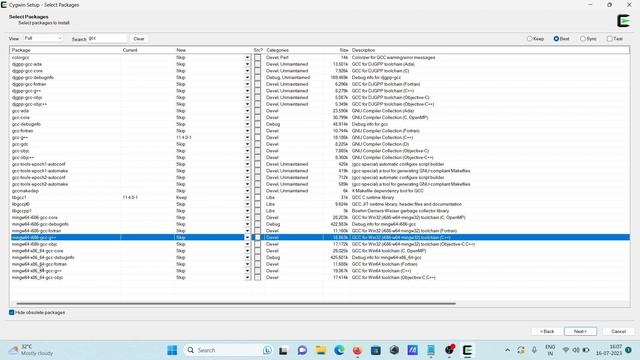Enable the Test checkbox

609,39
